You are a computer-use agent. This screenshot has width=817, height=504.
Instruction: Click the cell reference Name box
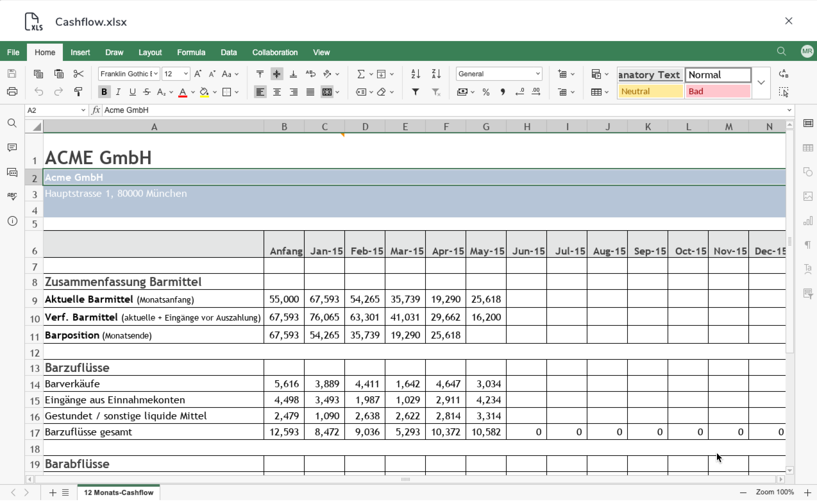(53, 110)
